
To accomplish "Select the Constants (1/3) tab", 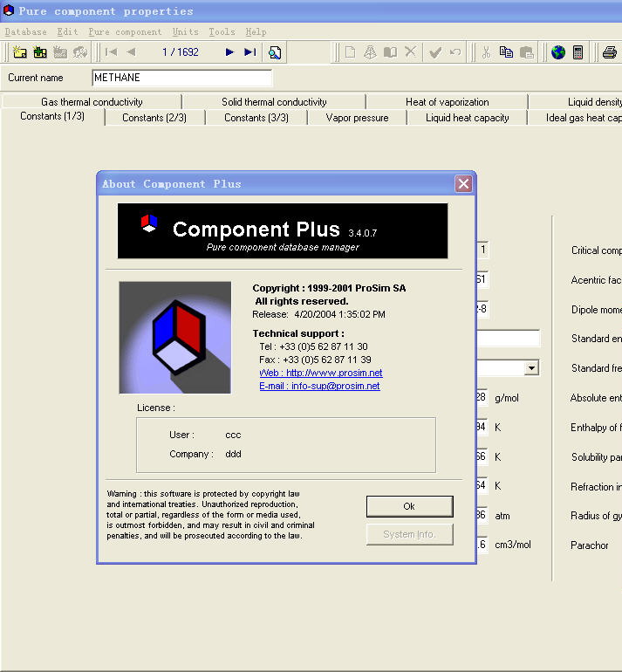I will click(x=52, y=116).
